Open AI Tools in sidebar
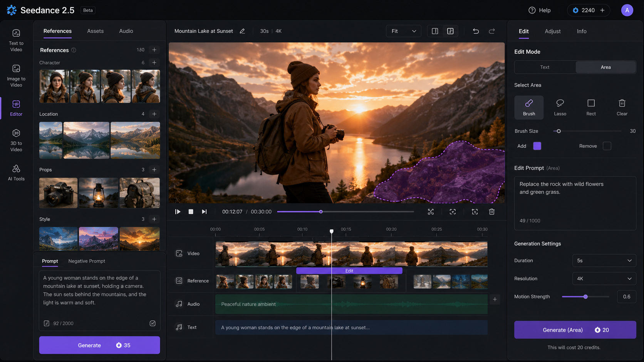The image size is (644, 362). [x=16, y=173]
